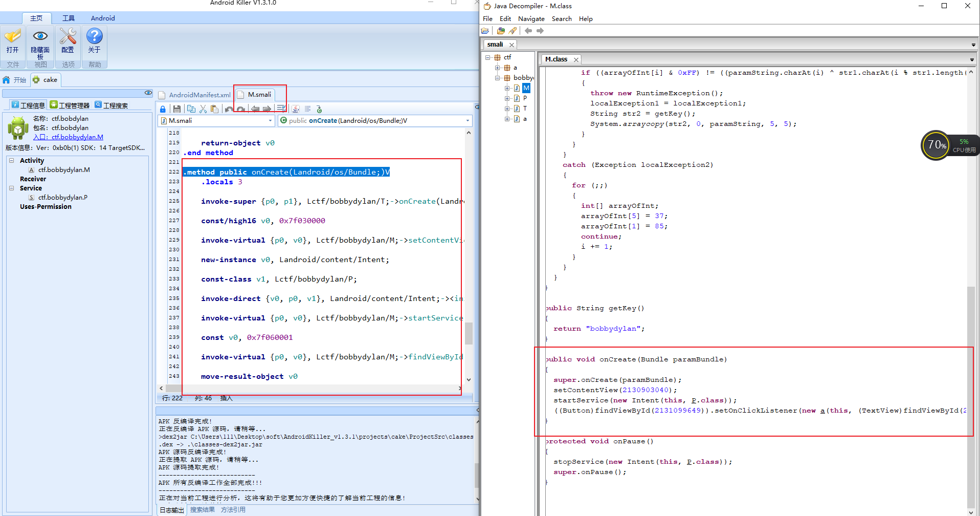Viewport: 980px width, 516px height.
Task: Open the M.smali class dropdown
Action: pyautogui.click(x=270, y=121)
